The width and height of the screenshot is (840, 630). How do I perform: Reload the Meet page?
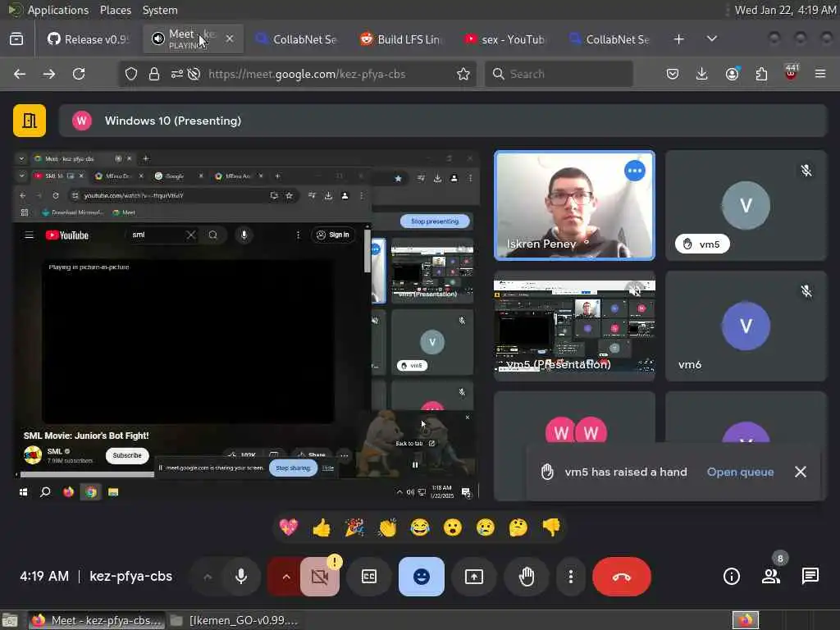click(x=79, y=74)
